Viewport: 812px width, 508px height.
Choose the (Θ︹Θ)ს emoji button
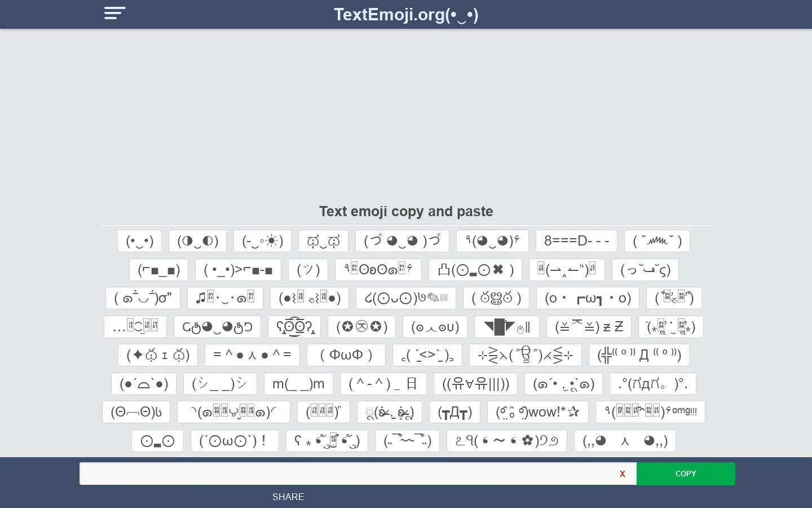136,412
